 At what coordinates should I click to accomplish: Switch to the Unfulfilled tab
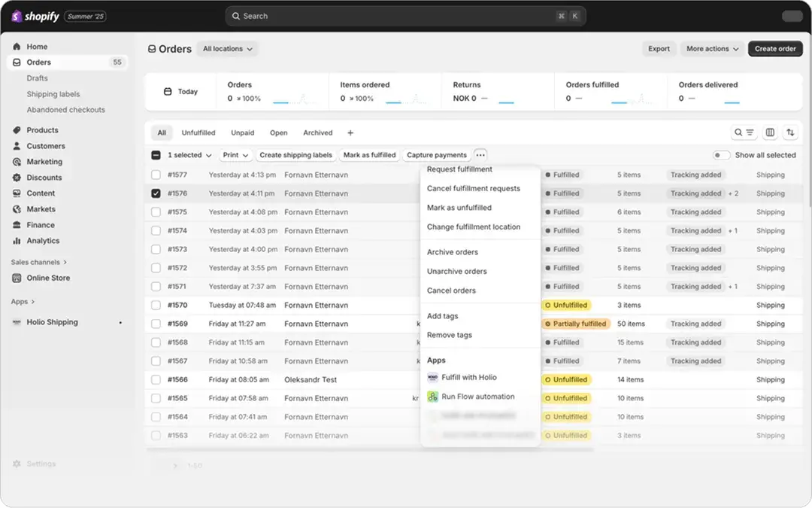(x=198, y=133)
